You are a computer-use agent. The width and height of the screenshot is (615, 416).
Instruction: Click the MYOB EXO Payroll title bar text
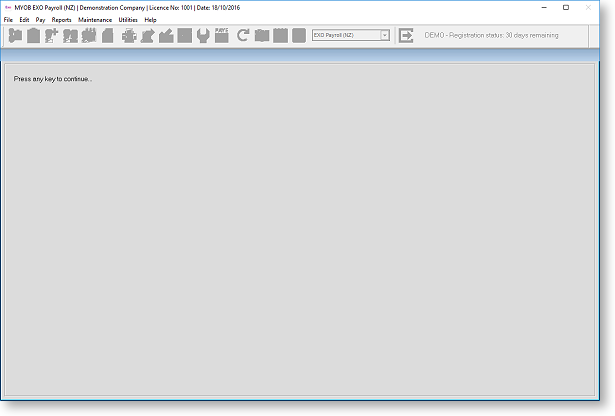pos(127,7)
